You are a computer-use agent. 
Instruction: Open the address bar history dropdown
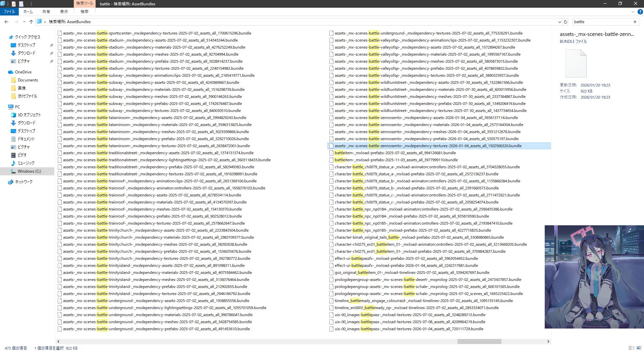559,22
